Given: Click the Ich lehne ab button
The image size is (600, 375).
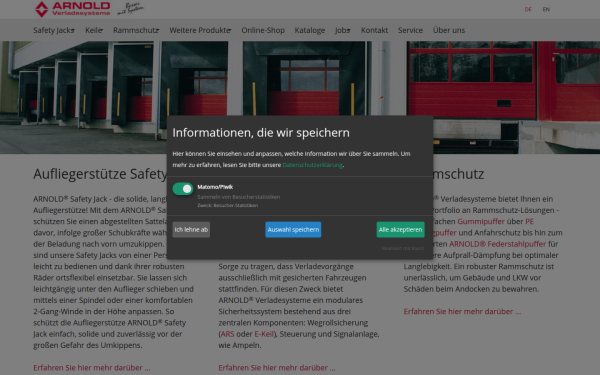Looking at the screenshot, I should click(x=191, y=230).
